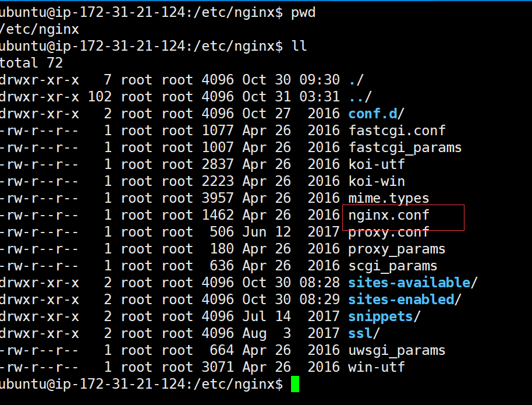This screenshot has width=532, height=405.
Task: Select the proxy_params file name
Action: [396, 249]
